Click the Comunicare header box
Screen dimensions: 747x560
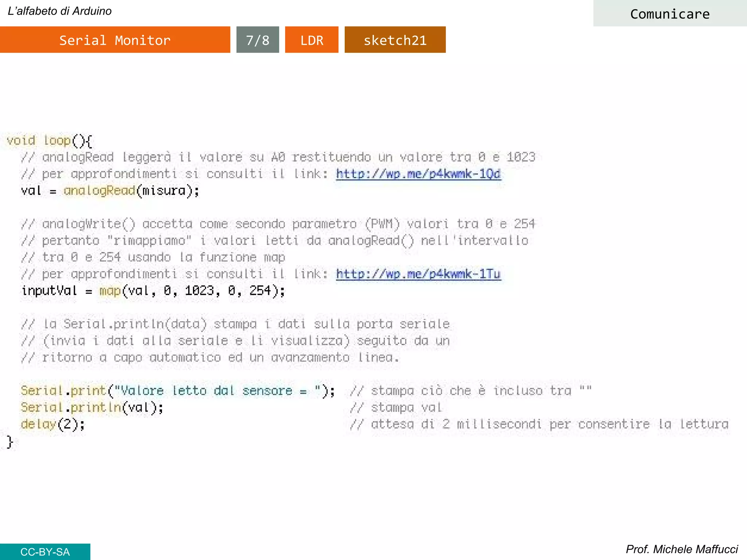pyautogui.click(x=670, y=14)
